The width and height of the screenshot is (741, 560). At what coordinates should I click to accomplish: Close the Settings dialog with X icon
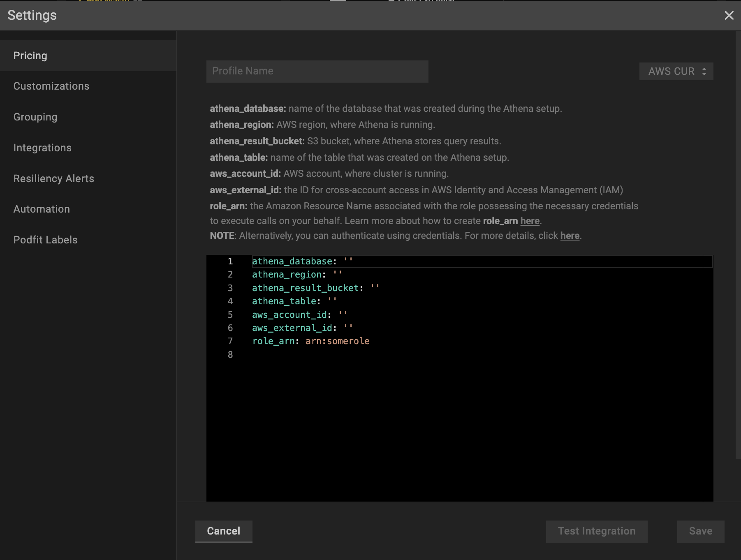click(x=729, y=16)
